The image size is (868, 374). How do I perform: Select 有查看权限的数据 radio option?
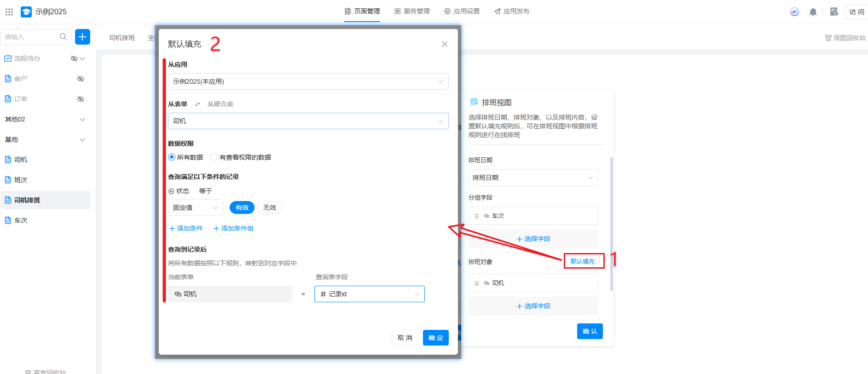tap(214, 157)
